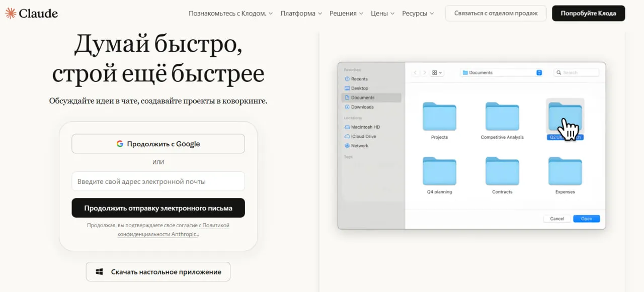Select the Competitive Analysis folder

tap(502, 121)
